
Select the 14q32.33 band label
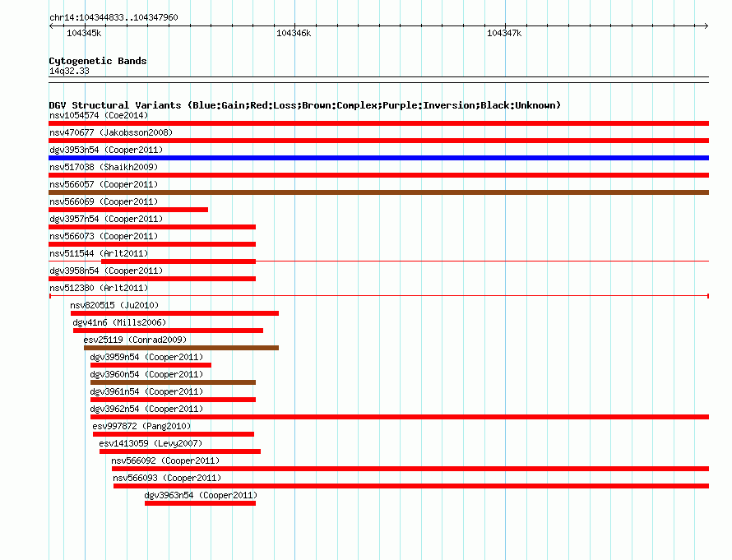tap(69, 71)
